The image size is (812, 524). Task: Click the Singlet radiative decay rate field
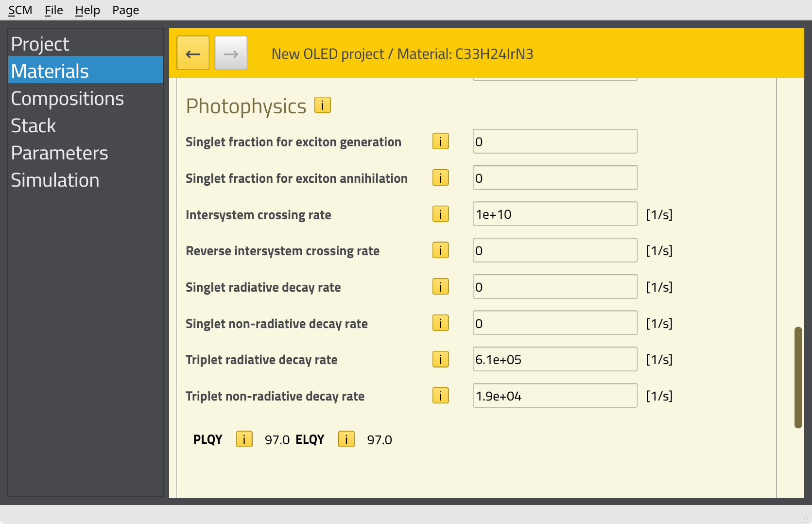coord(554,287)
